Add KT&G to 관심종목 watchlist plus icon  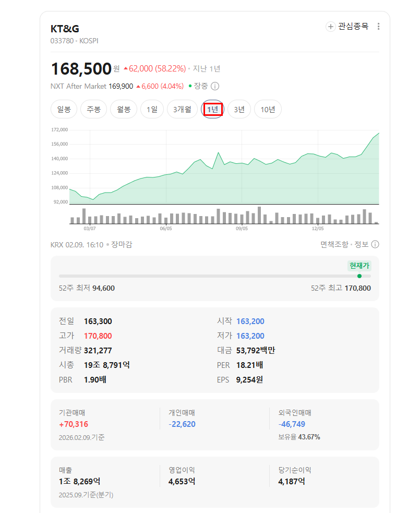click(331, 27)
